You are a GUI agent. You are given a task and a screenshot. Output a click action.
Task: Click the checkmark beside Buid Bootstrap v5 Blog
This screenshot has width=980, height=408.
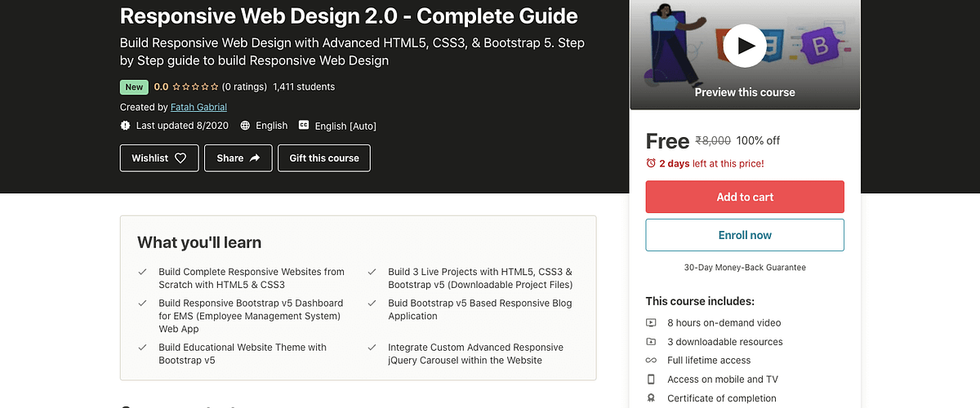372,304
